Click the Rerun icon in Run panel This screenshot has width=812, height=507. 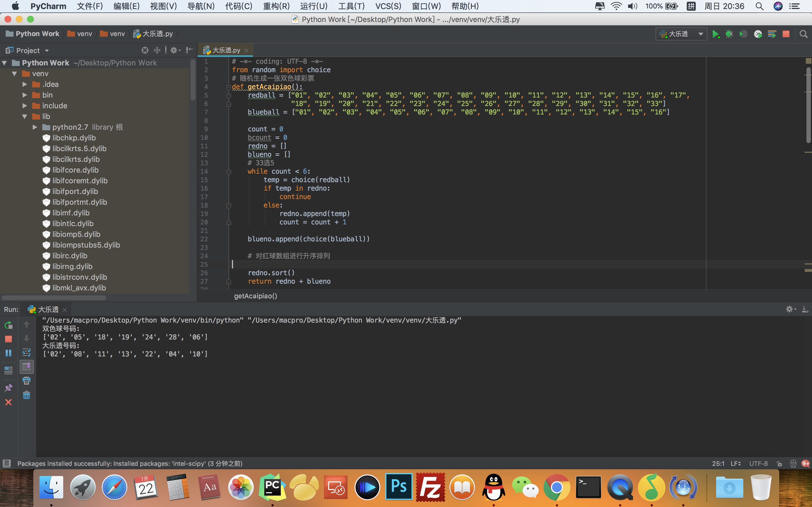pyautogui.click(x=8, y=325)
